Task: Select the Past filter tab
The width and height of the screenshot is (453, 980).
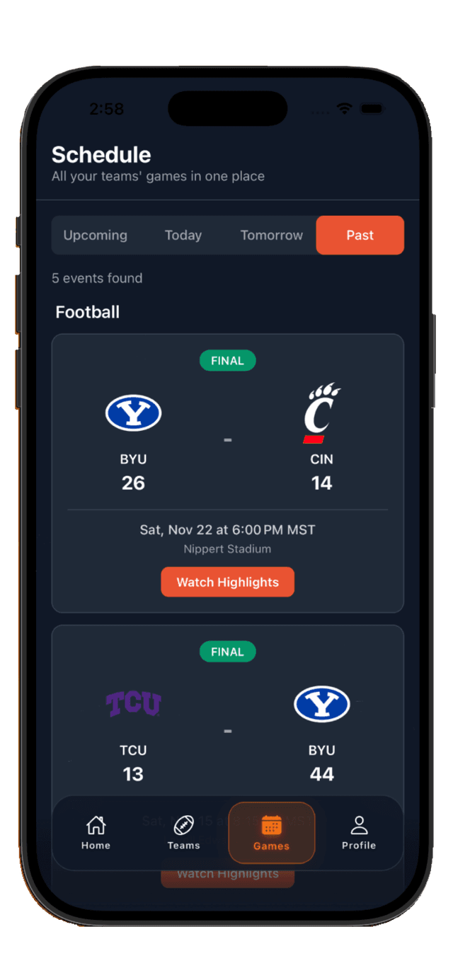Action: pyautogui.click(x=360, y=235)
